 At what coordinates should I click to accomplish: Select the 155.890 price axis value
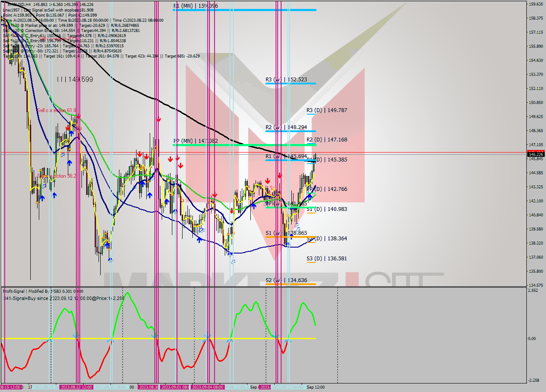[536, 46]
